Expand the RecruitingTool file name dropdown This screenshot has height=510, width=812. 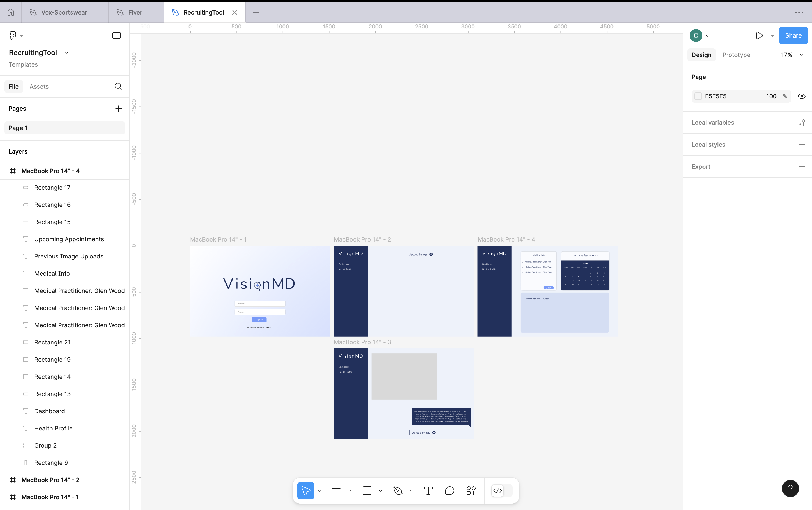pos(66,53)
